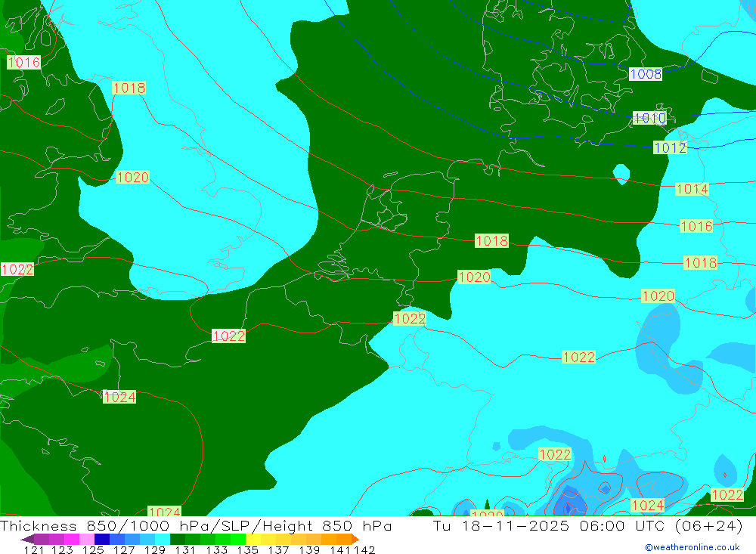
Task: Click the bright lime green legend swatch
Action: (238, 539)
